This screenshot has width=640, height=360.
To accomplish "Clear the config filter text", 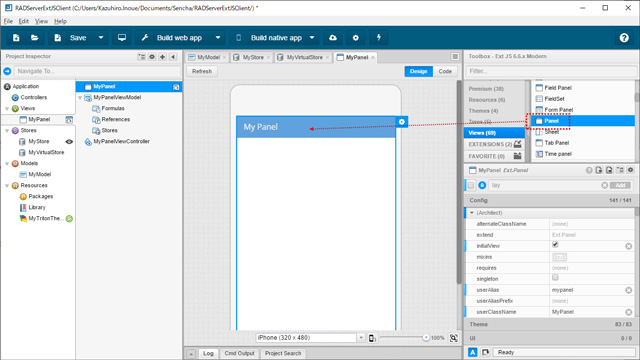I will (604, 185).
